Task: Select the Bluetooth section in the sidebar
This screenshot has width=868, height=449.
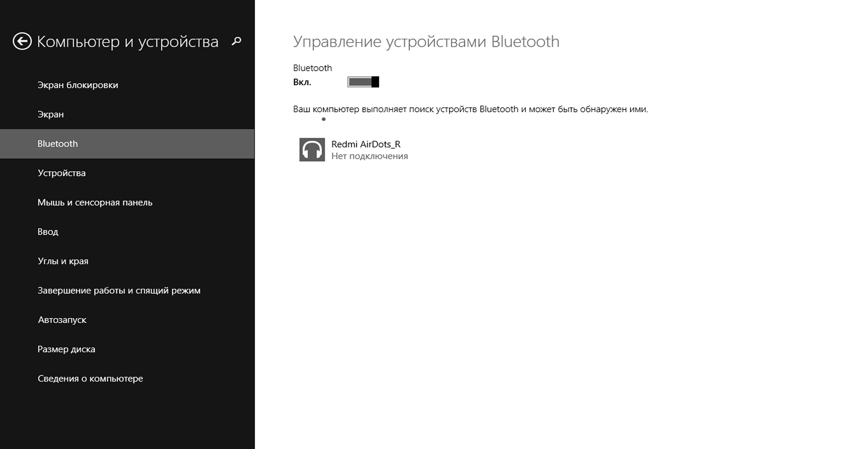Action: [127, 144]
